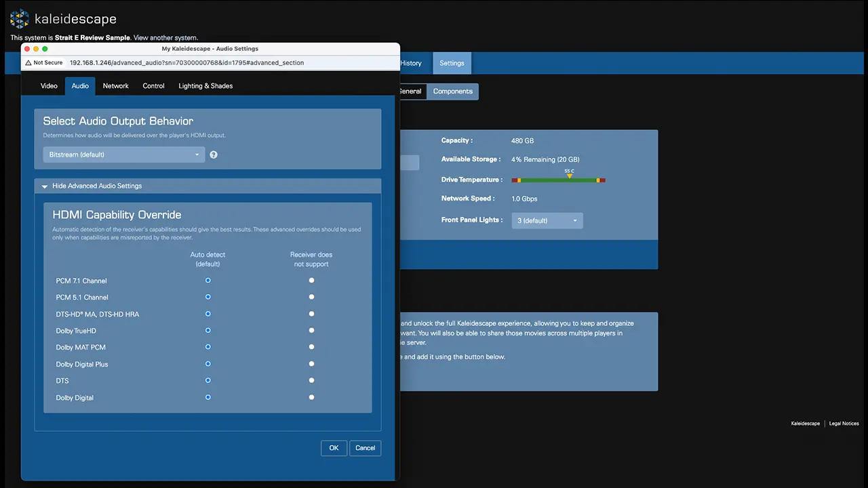868x488 pixels.
Task: Open the Network tab
Action: pyautogui.click(x=115, y=86)
